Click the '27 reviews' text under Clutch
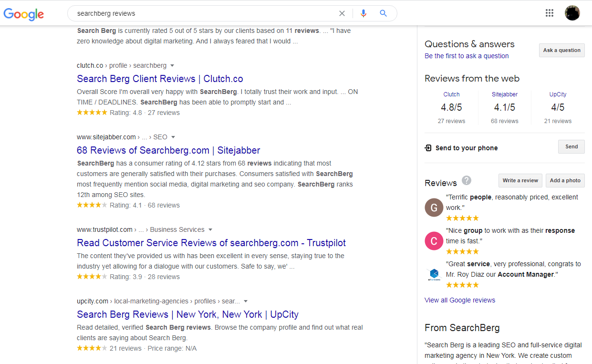Viewport: 592px width, 364px height. pos(451,121)
